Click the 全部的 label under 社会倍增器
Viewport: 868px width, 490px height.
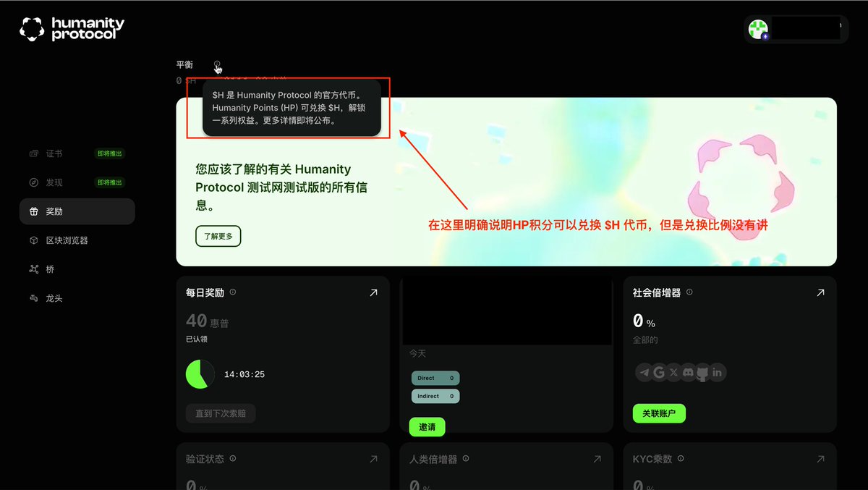(x=645, y=340)
